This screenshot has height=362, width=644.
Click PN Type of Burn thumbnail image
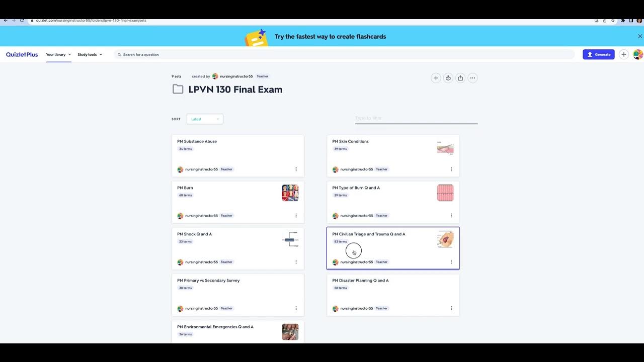pos(445,193)
